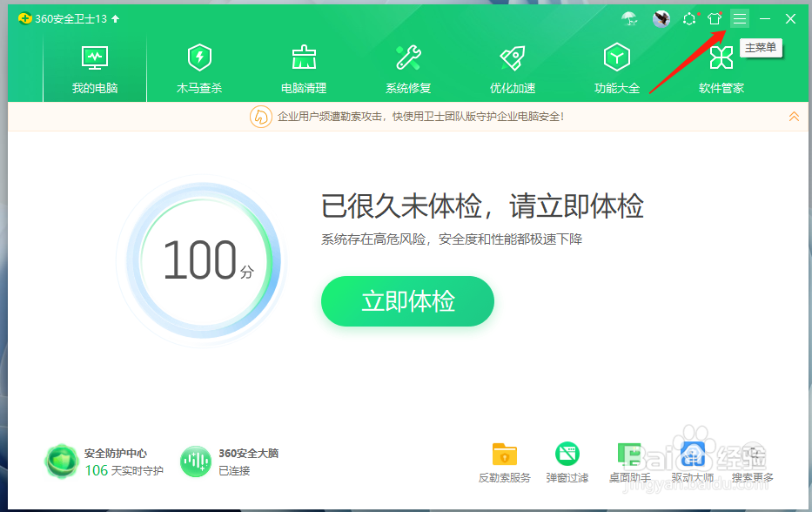Minimize the 360安全卫士 window
Image resolution: width=812 pixels, height=512 pixels.
click(x=765, y=19)
